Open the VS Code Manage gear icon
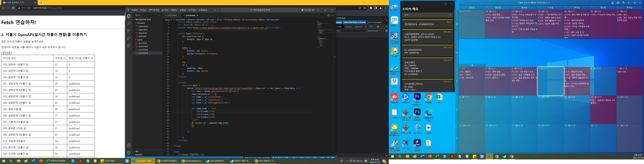 click(x=128, y=152)
